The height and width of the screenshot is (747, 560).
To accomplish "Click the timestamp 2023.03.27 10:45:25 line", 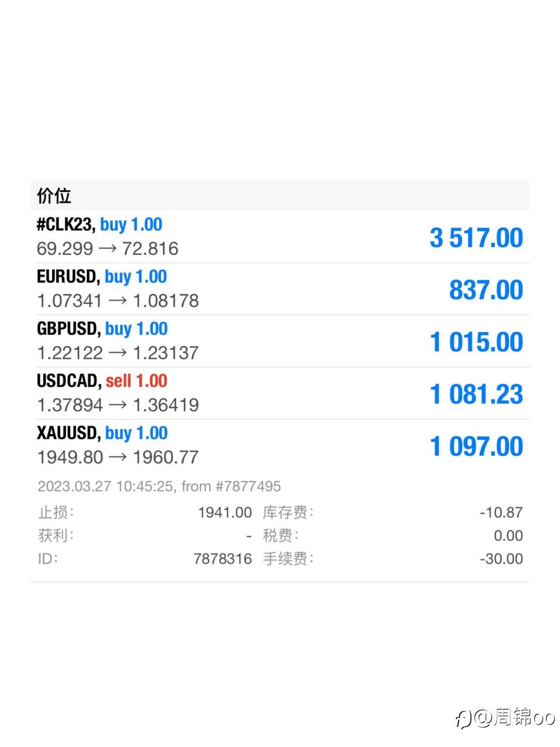I will pyautogui.click(x=159, y=486).
